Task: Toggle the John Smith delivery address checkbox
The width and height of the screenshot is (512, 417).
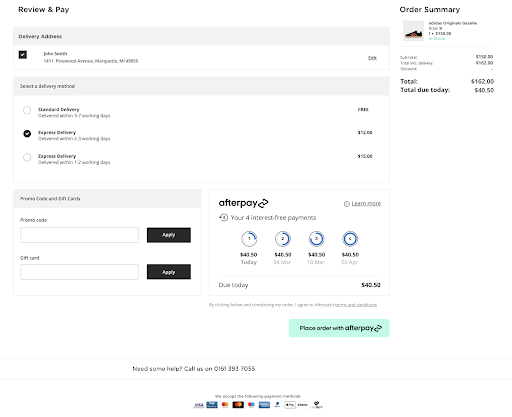Action: (23, 54)
